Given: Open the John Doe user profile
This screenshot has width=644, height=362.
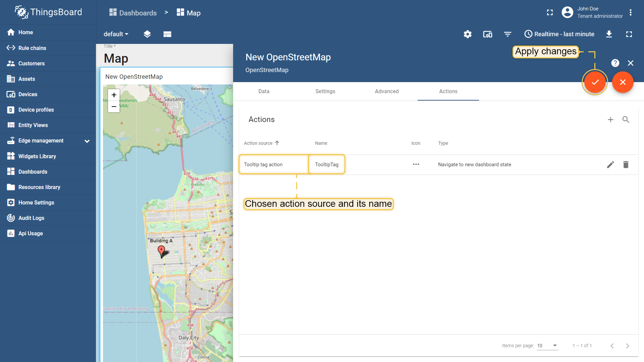Looking at the screenshot, I should coord(592,12).
